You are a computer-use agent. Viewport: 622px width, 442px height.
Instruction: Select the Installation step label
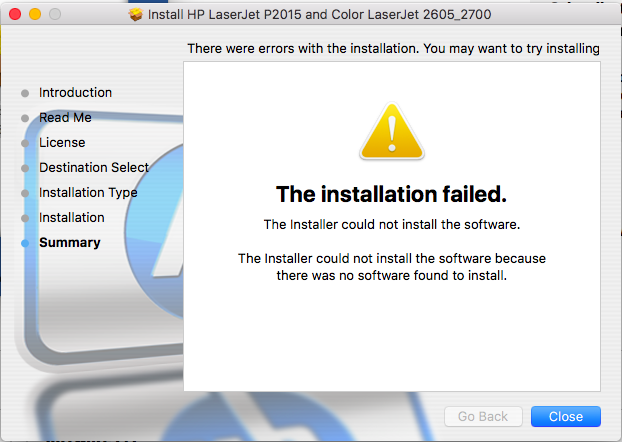click(x=72, y=217)
